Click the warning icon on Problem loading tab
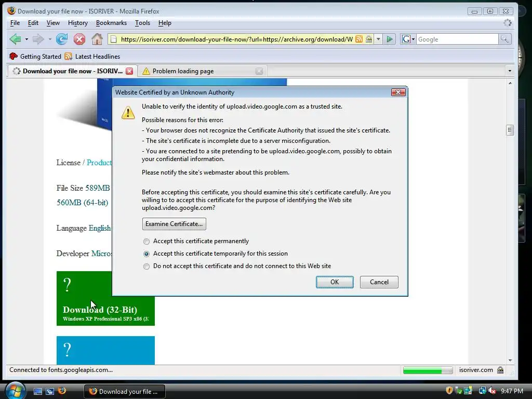Viewport: 532px width, 399px height. (x=146, y=71)
